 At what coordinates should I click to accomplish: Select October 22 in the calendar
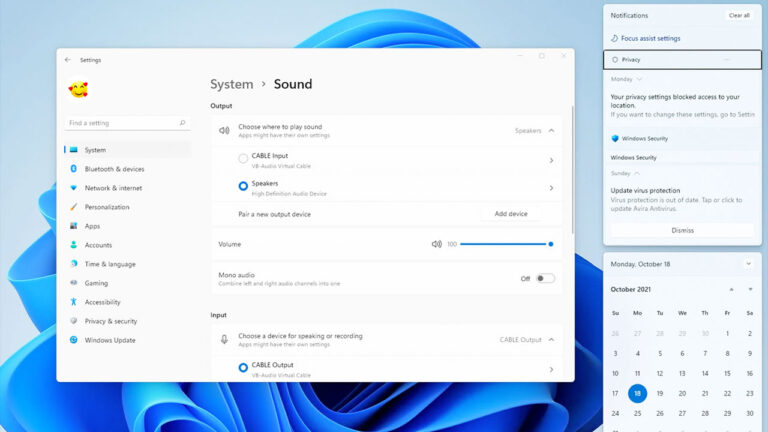pyautogui.click(x=727, y=393)
